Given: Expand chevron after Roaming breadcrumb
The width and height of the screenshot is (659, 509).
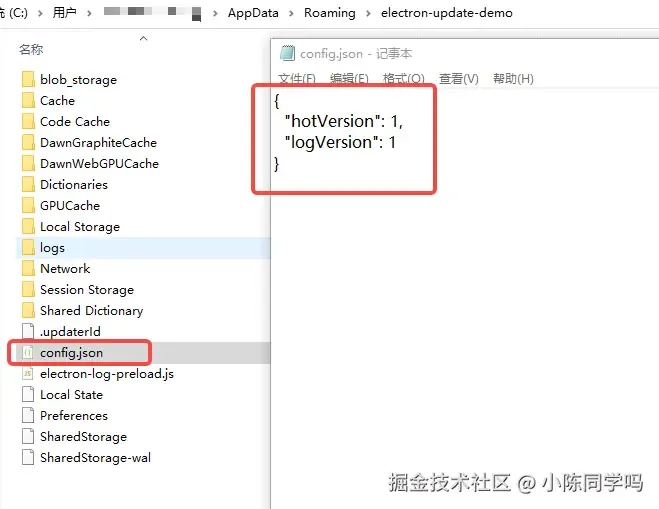Looking at the screenshot, I should tap(368, 13).
